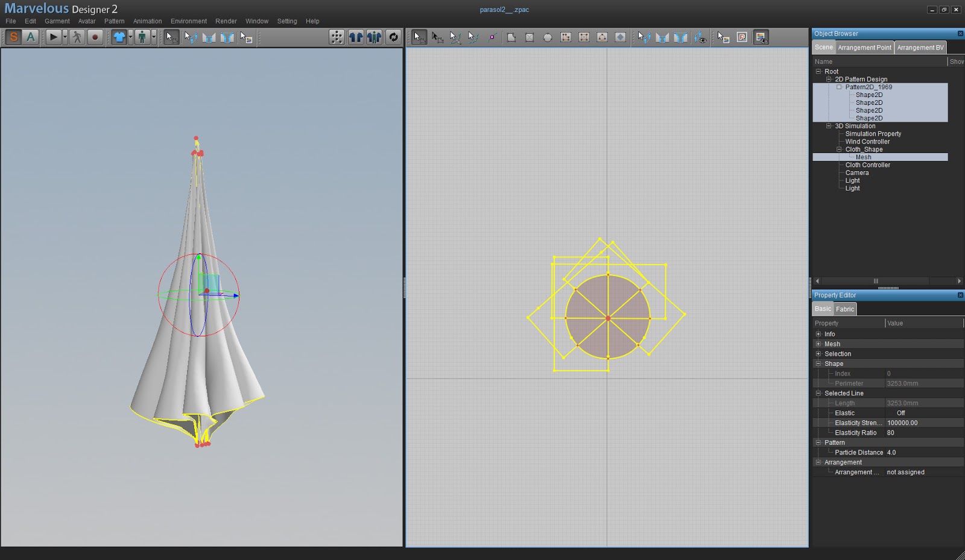Expand the Info property group
The height and width of the screenshot is (560, 965).
pyautogui.click(x=818, y=334)
